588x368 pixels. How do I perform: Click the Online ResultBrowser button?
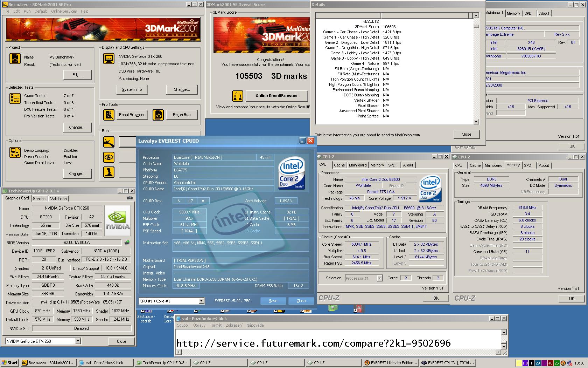[277, 96]
